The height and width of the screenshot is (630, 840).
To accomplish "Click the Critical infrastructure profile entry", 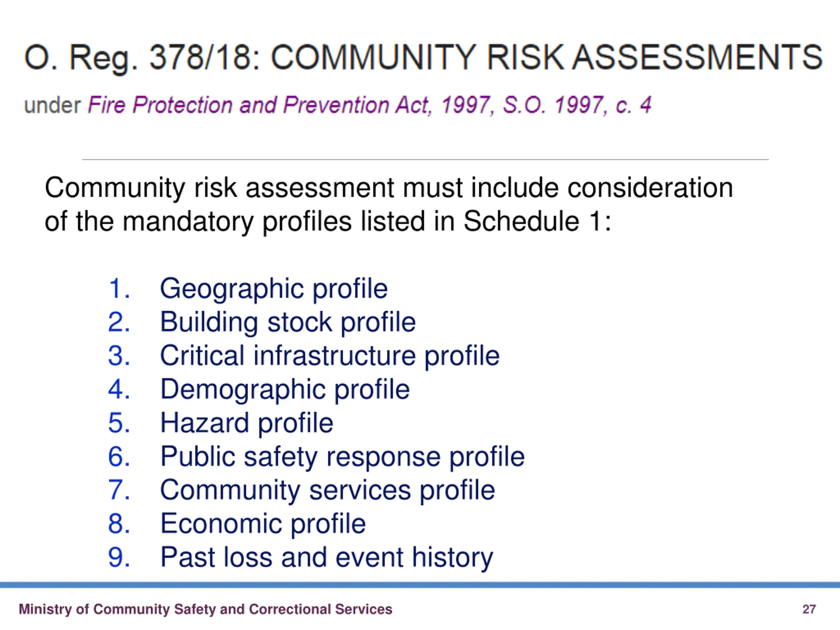I will (x=330, y=356).
